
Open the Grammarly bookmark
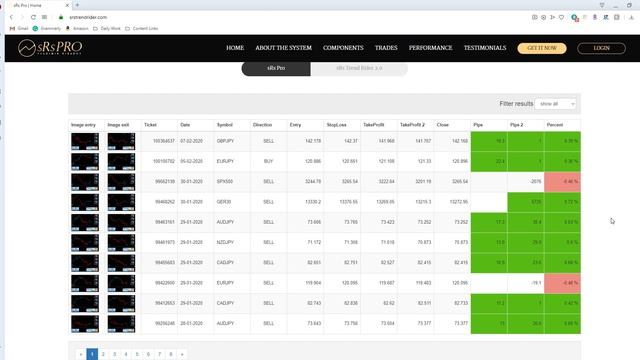click(47, 29)
